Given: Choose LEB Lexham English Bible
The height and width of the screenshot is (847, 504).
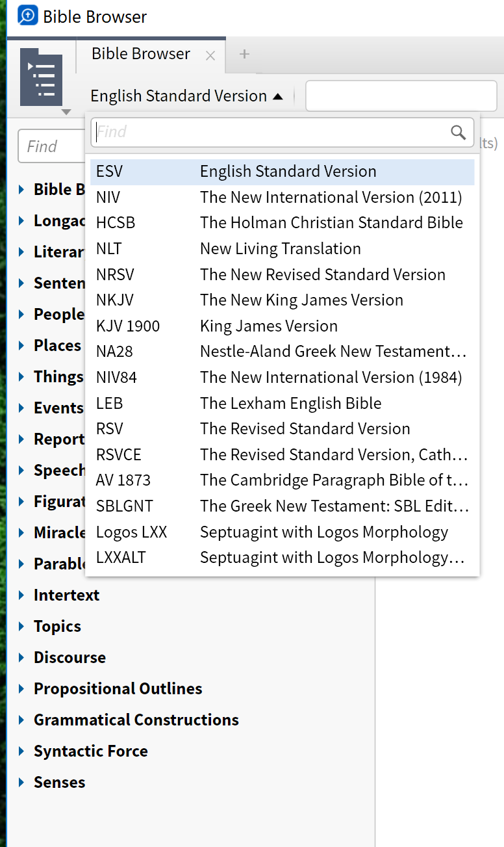Looking at the screenshot, I should pos(283,404).
